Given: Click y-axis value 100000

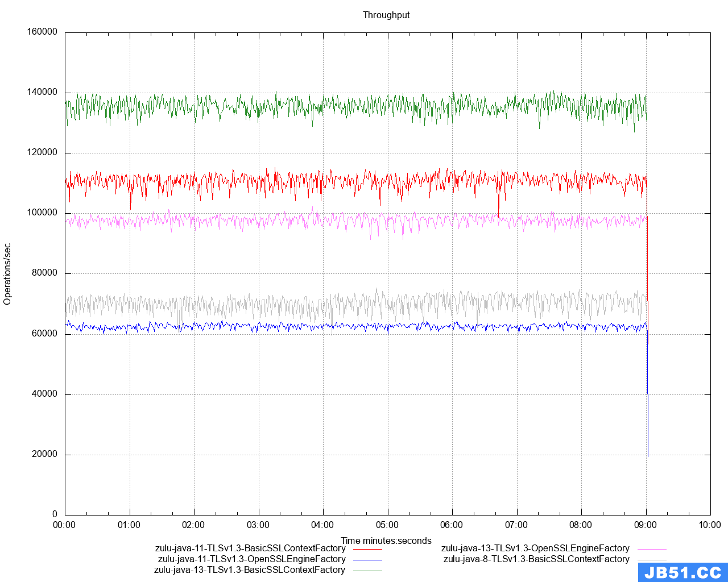Looking at the screenshot, I should (x=42, y=213).
